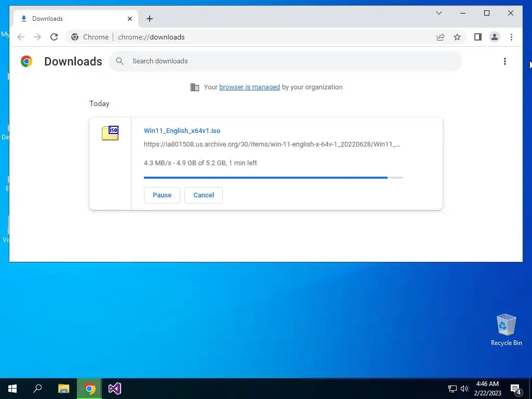
Task: Focus the Search downloads field
Action: (285, 61)
